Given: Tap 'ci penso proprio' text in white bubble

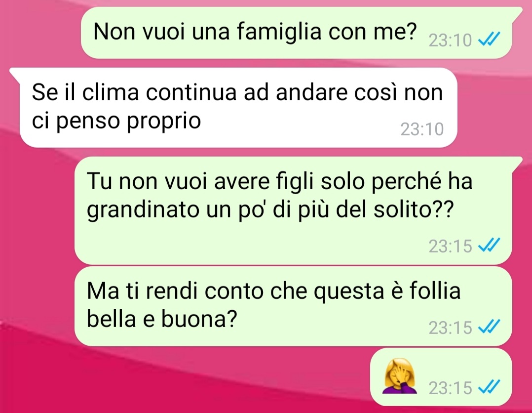Looking at the screenshot, I should point(116,122).
